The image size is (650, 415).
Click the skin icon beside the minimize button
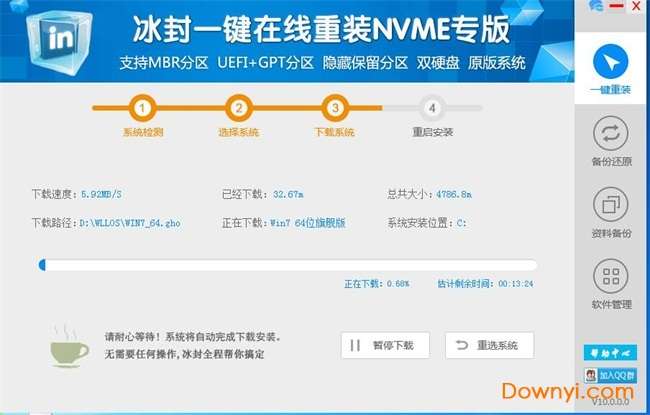(x=596, y=6)
